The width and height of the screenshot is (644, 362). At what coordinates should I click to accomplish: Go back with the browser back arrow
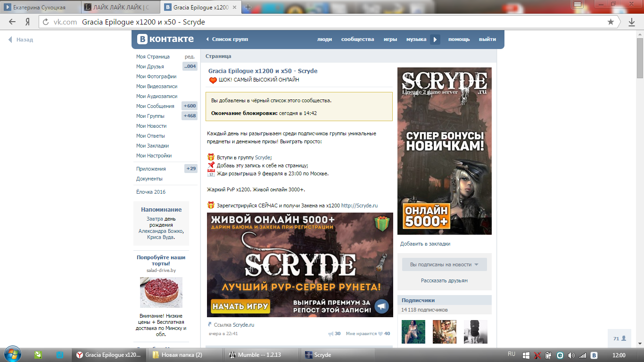point(12,22)
